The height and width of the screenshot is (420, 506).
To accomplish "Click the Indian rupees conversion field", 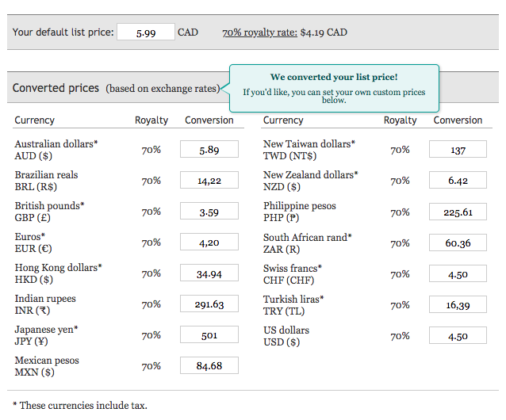I will (209, 304).
